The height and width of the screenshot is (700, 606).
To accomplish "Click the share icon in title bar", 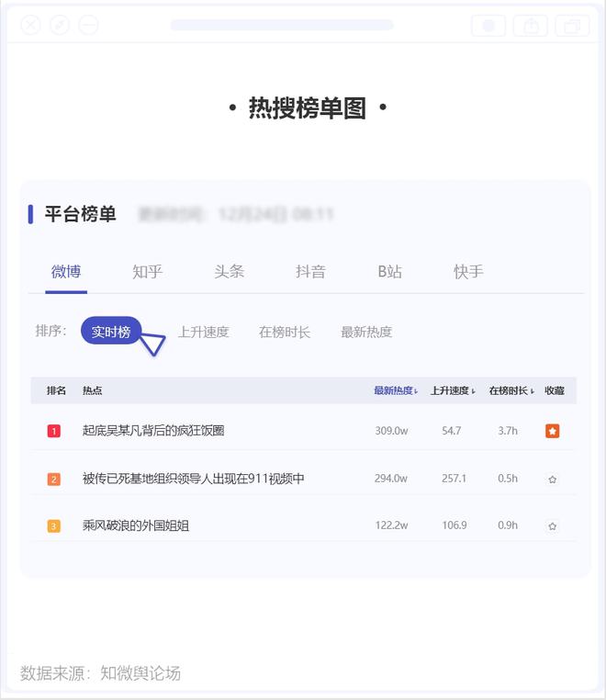I will 531,26.
